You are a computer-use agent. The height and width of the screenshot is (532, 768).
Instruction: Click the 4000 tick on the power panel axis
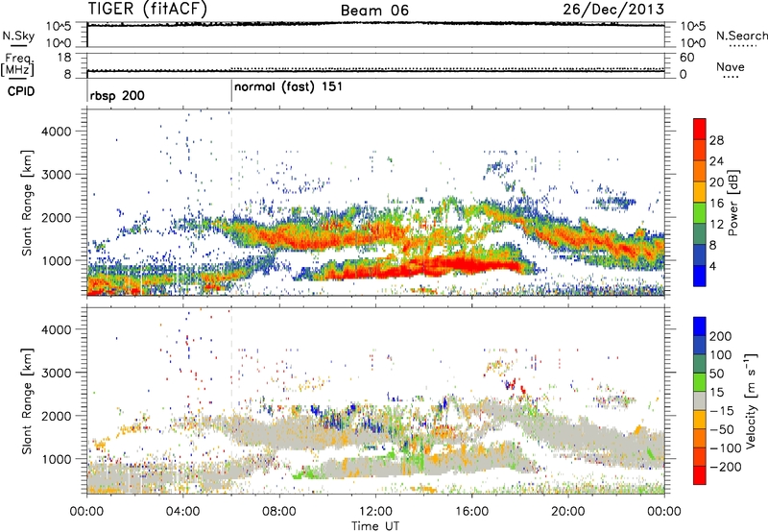tap(56, 132)
